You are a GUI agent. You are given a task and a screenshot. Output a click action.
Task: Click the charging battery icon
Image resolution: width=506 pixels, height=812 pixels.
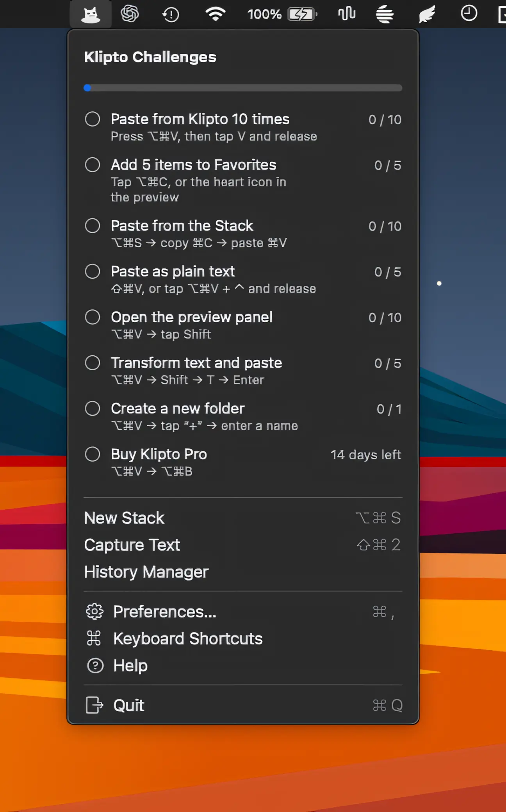(302, 14)
